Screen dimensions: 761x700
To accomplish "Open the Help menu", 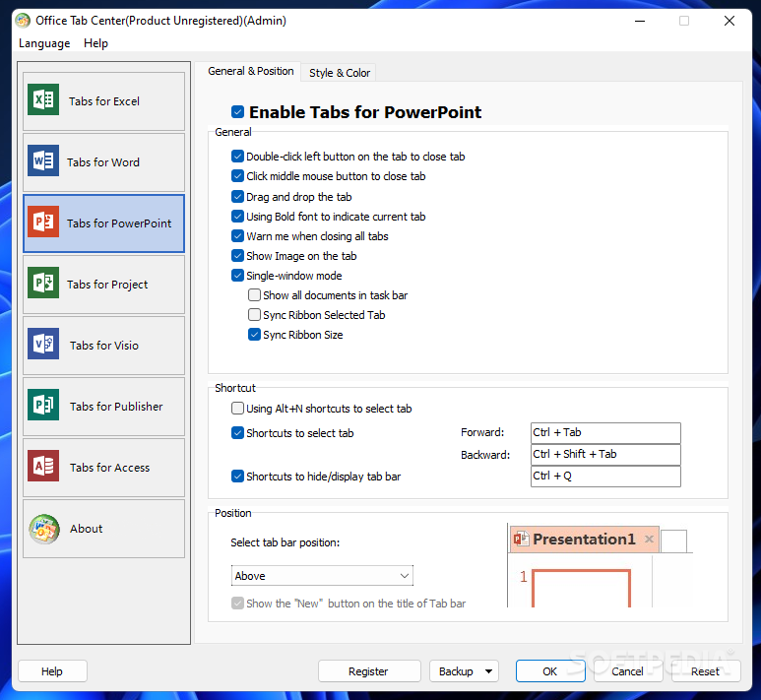I will pos(95,43).
